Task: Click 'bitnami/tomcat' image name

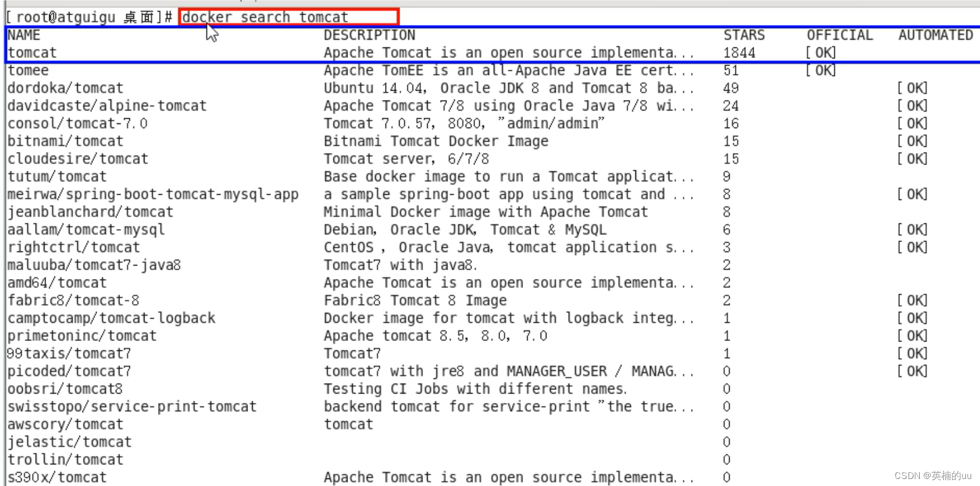Action: click(66, 141)
